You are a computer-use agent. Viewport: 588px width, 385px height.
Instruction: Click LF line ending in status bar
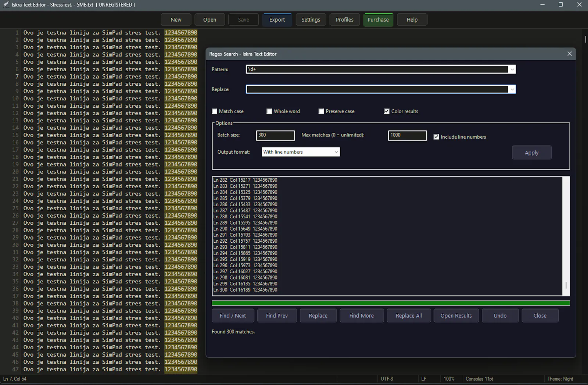[x=424, y=379]
